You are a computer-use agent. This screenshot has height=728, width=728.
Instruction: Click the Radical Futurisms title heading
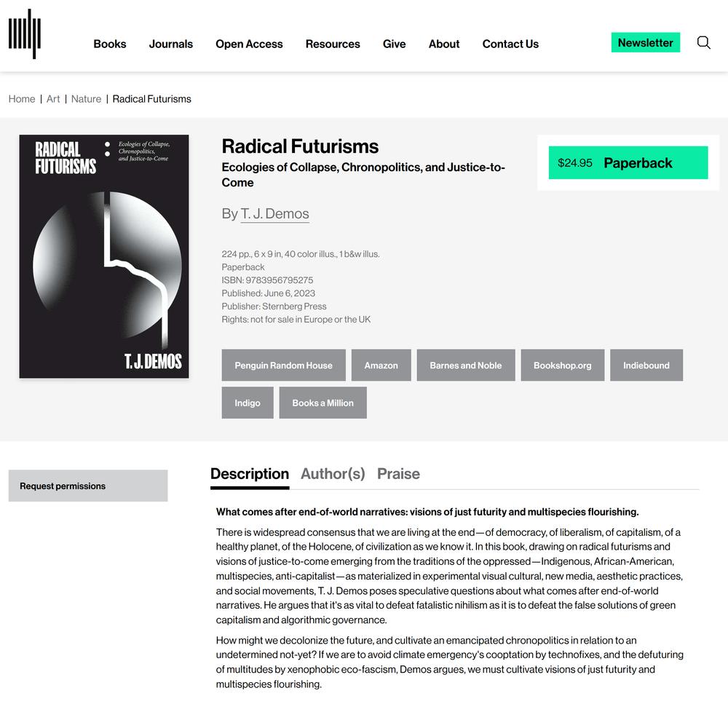pyautogui.click(x=300, y=146)
